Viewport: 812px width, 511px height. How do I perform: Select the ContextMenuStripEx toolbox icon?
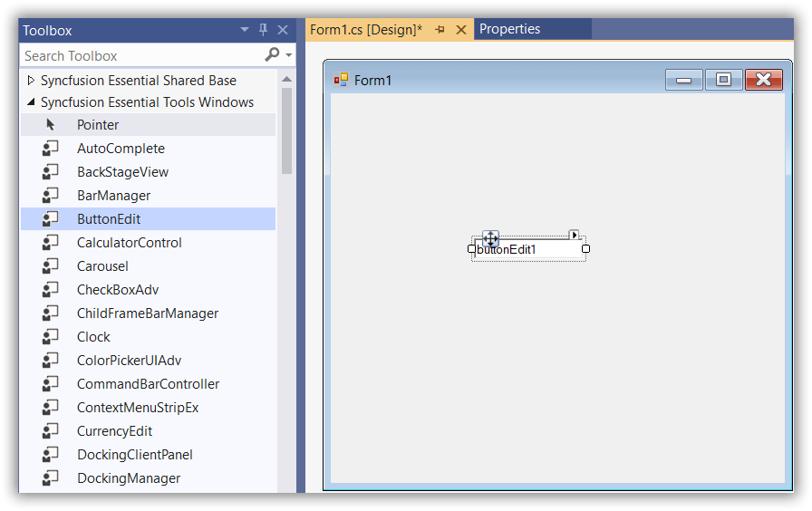50,408
